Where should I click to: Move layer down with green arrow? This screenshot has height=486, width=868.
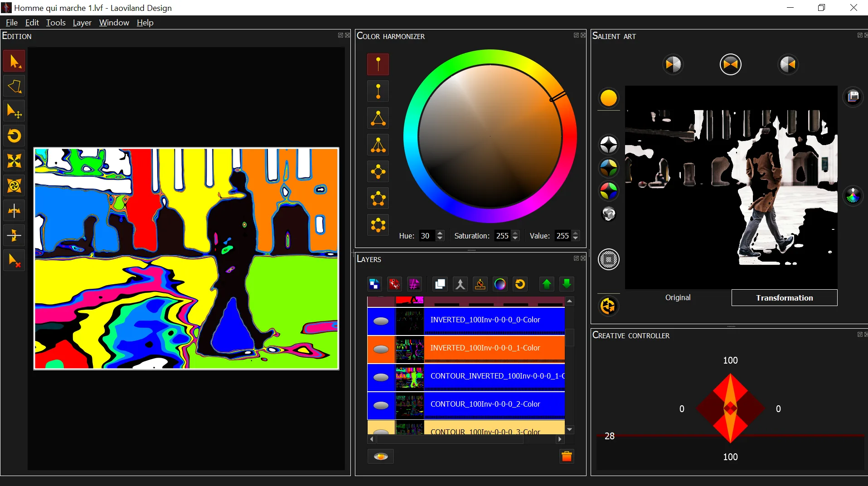(x=567, y=284)
